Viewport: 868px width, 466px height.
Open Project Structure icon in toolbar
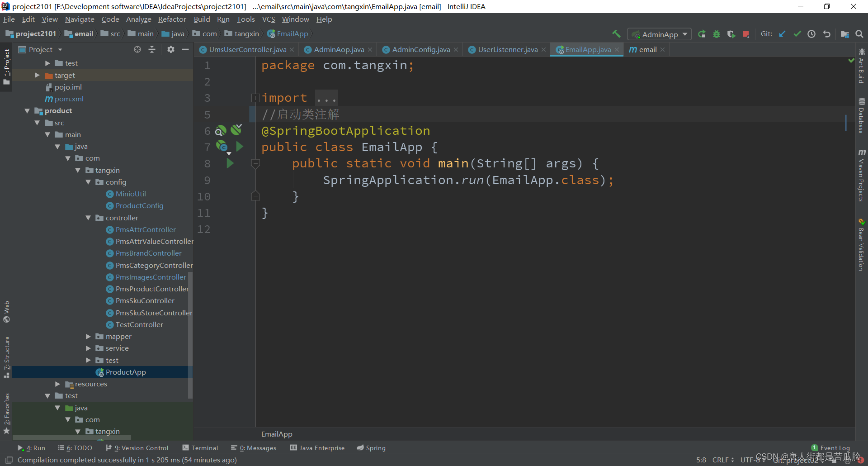coord(844,34)
